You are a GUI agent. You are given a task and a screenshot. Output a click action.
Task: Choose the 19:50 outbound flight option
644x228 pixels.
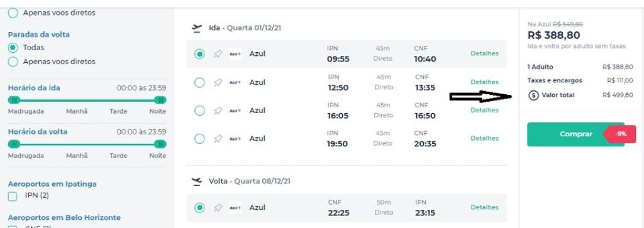point(199,139)
